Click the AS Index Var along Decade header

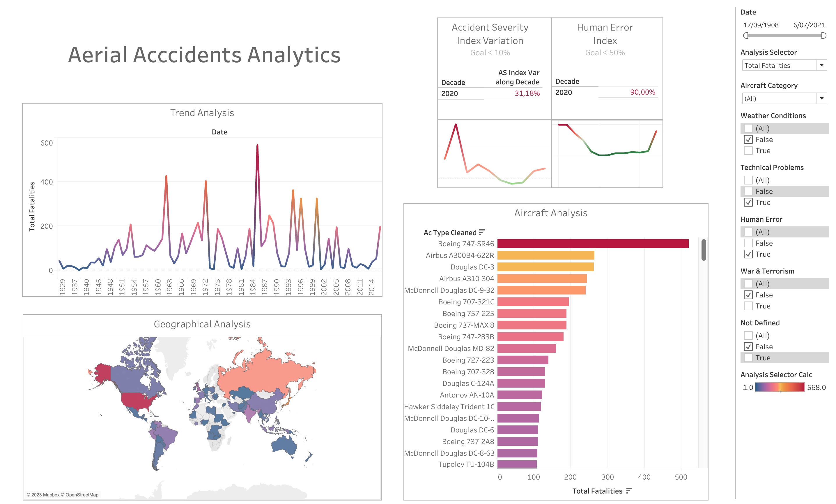[x=518, y=77]
